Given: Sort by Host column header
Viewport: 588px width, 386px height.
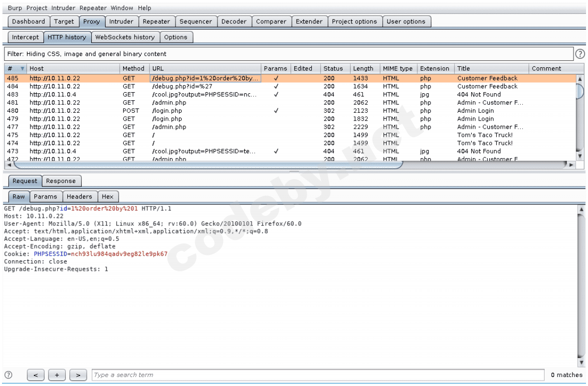Looking at the screenshot, I should point(73,69).
